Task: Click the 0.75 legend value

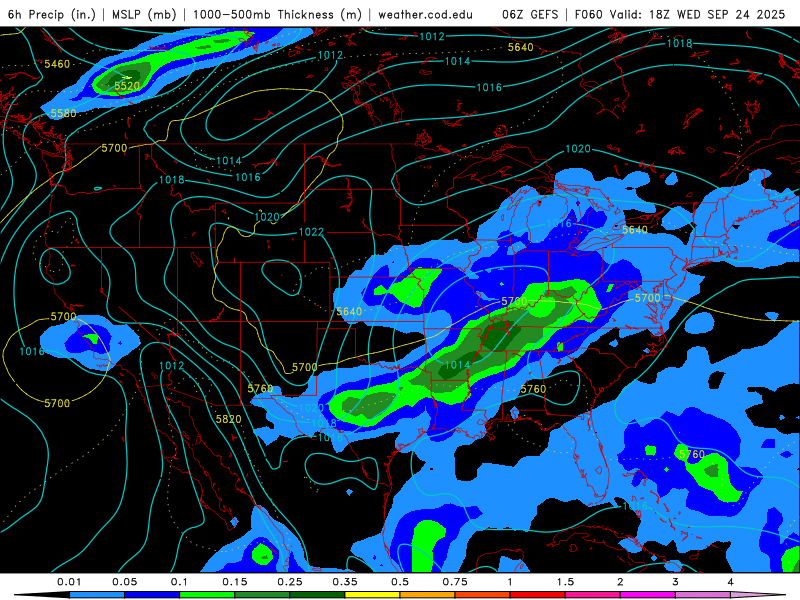Action: tap(455, 582)
